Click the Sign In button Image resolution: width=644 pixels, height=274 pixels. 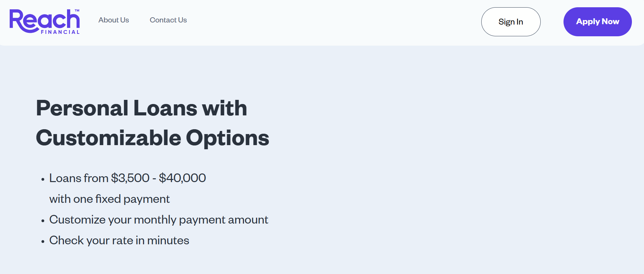pos(511,22)
